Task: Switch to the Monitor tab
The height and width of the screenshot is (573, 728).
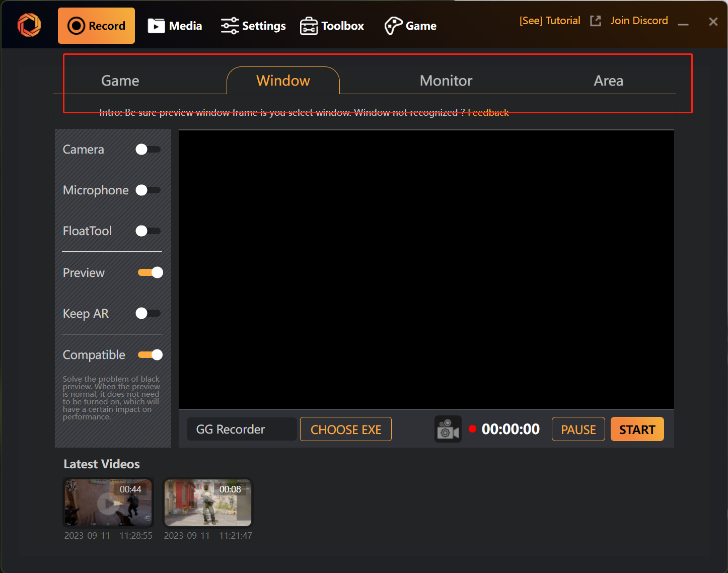Action: tap(446, 81)
